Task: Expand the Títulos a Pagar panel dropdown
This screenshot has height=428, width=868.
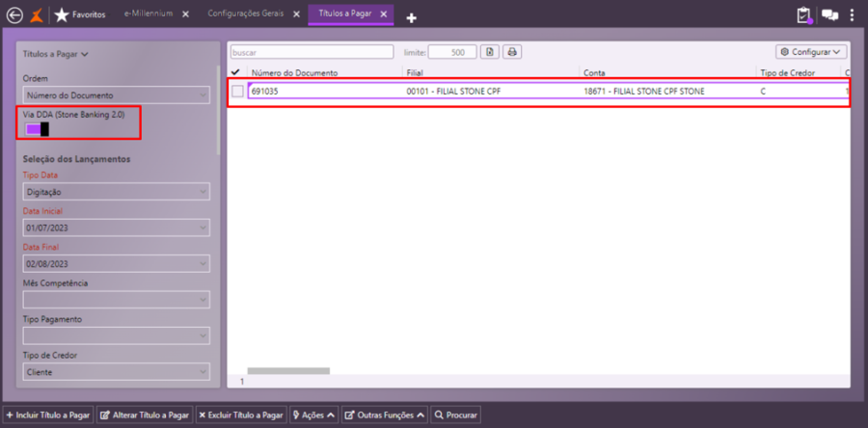Action: coord(56,54)
